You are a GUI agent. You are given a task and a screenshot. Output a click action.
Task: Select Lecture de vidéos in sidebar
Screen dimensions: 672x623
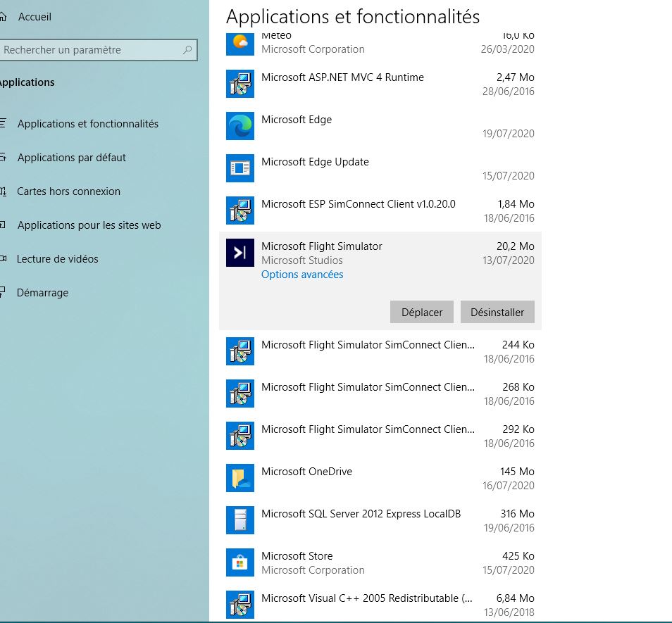pyautogui.click(x=58, y=259)
